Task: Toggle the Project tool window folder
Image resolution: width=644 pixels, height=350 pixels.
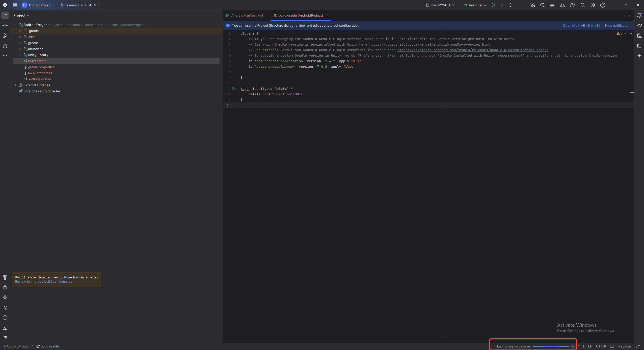Action: coord(5,15)
